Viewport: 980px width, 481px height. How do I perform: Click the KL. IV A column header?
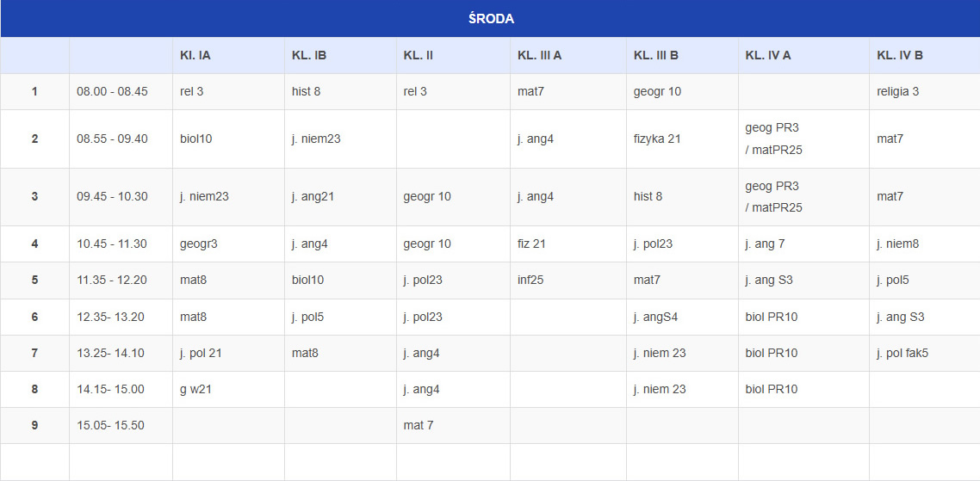(768, 55)
